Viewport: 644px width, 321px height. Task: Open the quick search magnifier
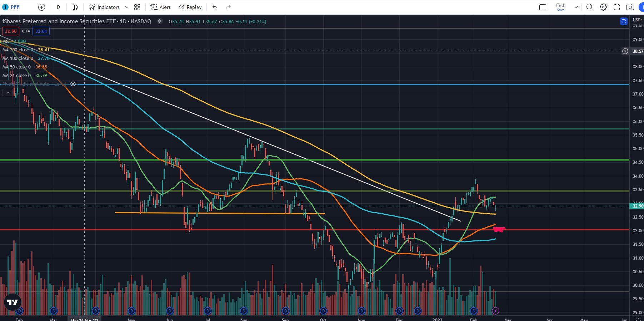coord(590,7)
